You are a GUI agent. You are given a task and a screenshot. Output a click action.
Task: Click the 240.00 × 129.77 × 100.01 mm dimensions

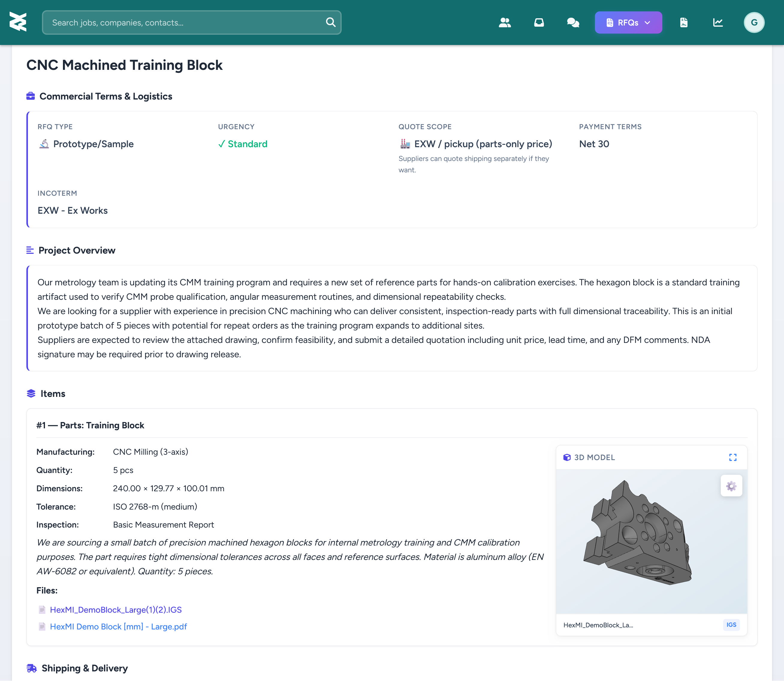[x=168, y=488]
